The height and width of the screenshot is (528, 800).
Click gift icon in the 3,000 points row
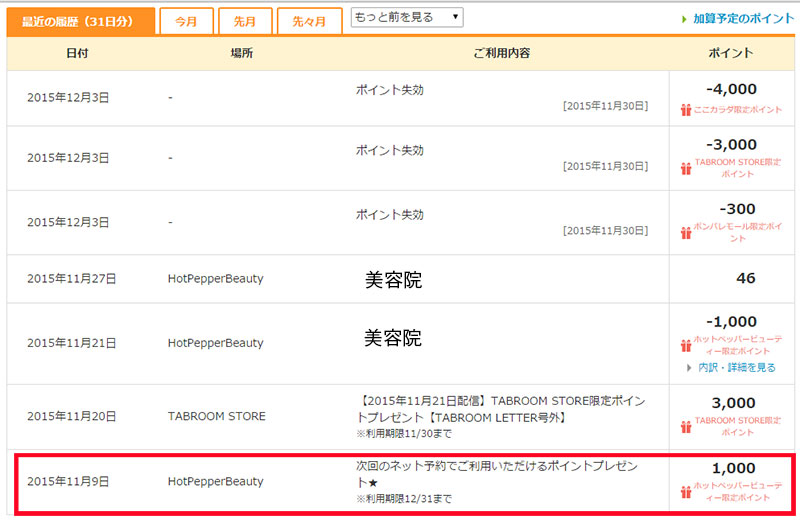[686, 426]
